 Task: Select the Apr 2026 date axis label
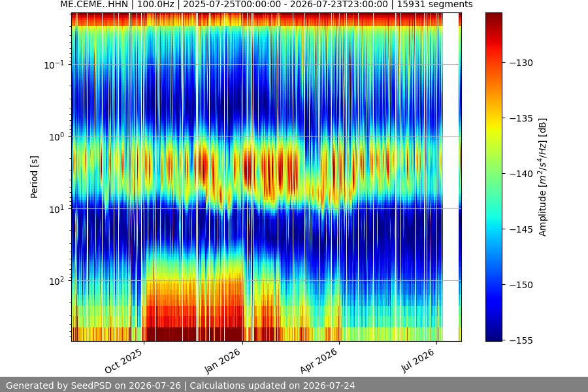coord(319,361)
